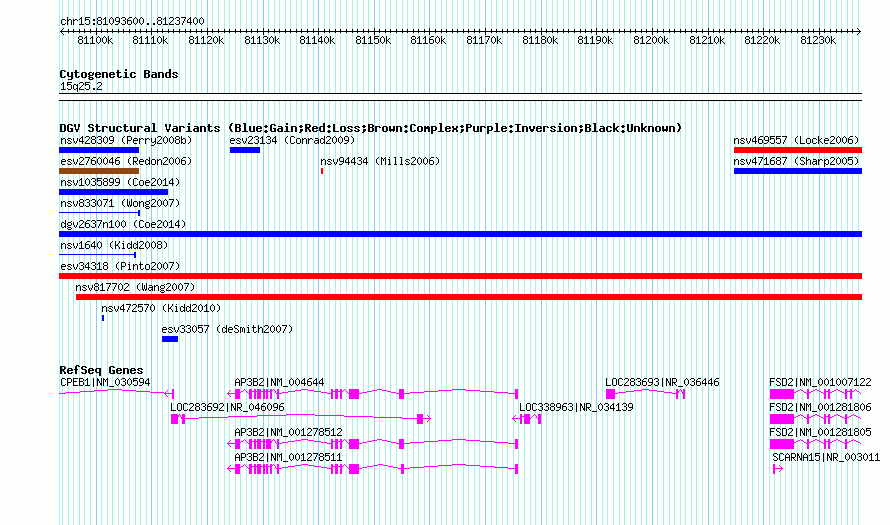Viewport: 890px width, 525px height.
Task: Click the LOC338963 transcript glyph
Action: (x=527, y=419)
